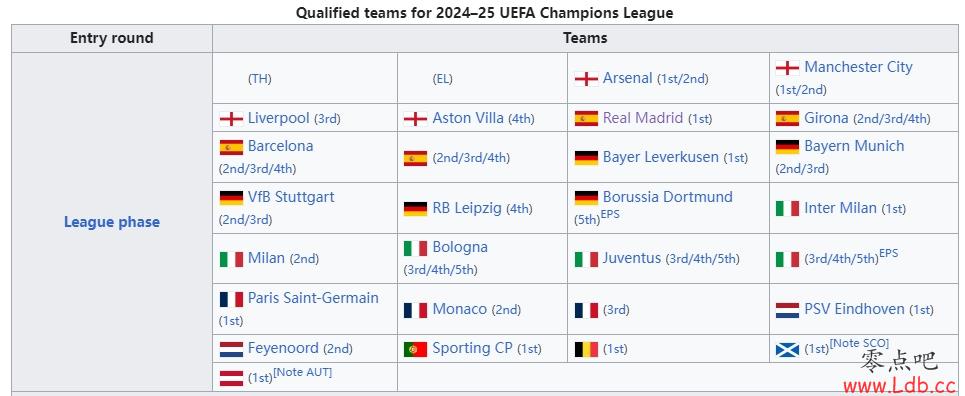Image resolution: width=965 pixels, height=396 pixels.
Task: Click the Italy flag next to Inter Milan
Action: pos(787,209)
